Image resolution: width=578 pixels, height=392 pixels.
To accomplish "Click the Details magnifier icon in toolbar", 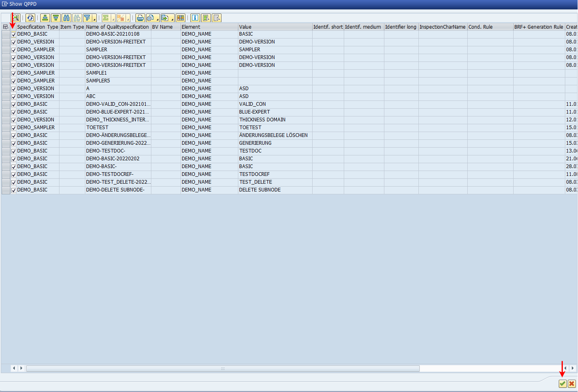I will point(16,18).
